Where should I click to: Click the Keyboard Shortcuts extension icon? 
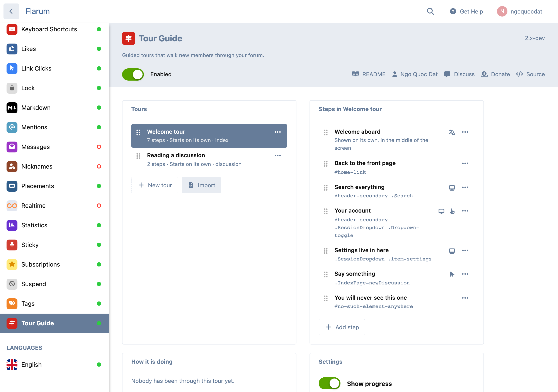coord(12,29)
